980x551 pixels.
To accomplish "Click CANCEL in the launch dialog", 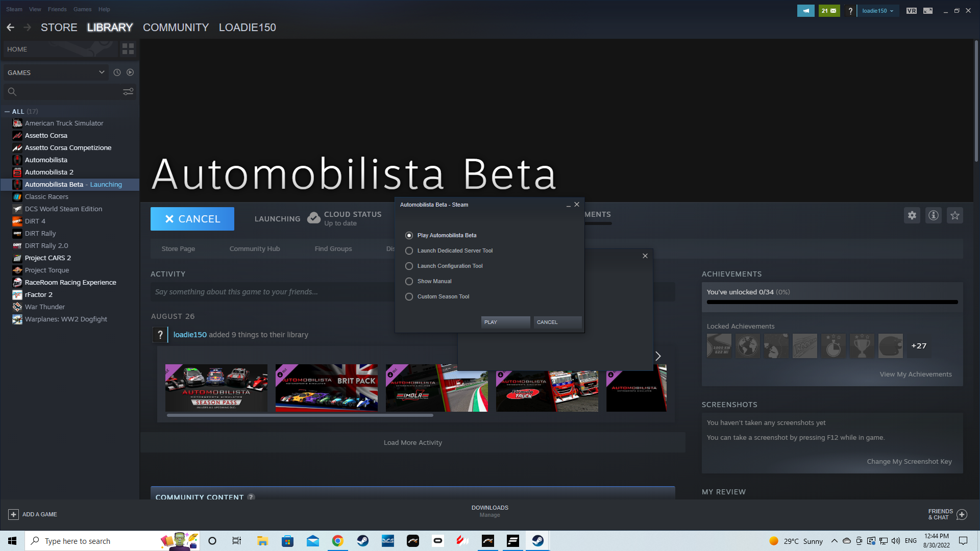I will (x=557, y=322).
